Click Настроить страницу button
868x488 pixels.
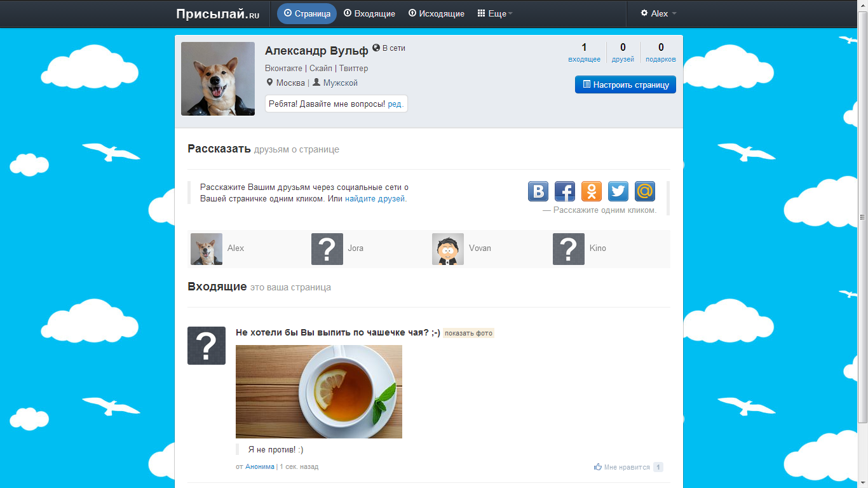[x=625, y=85]
